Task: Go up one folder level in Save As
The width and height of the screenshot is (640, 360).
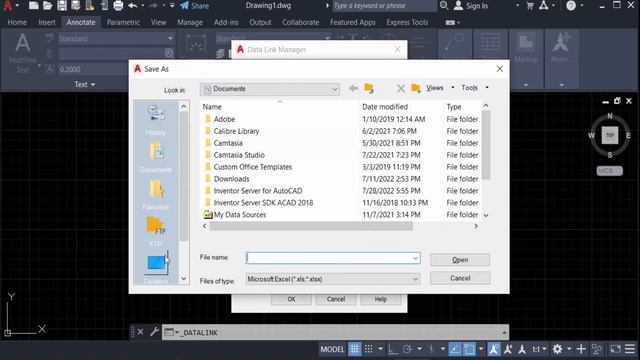Action: coord(369,88)
